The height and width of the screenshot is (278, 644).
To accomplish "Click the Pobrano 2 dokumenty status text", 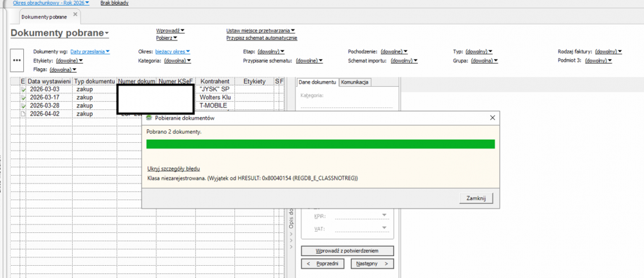I will pyautogui.click(x=174, y=131).
